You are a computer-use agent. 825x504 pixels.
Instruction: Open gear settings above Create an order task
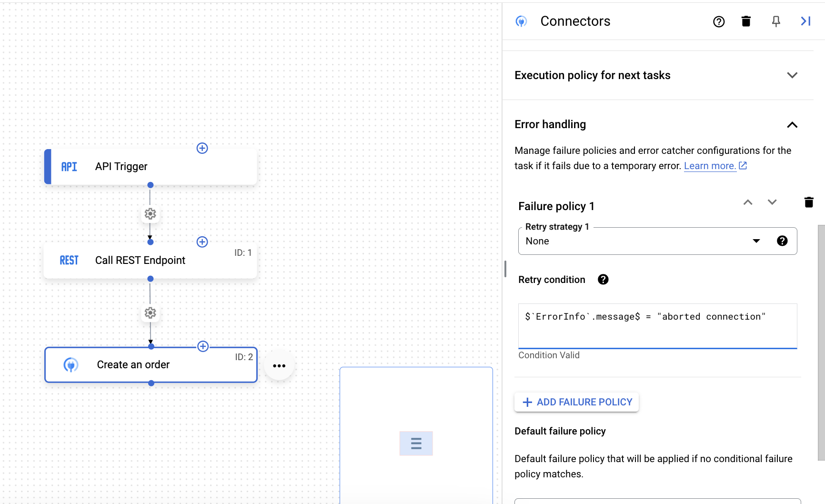tap(150, 313)
